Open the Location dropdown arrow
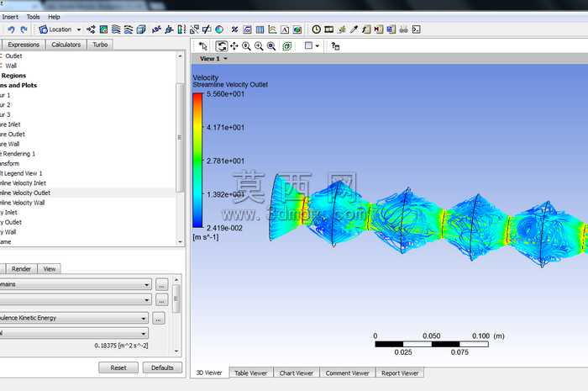Screen dimensions: 588x391 point(79,29)
